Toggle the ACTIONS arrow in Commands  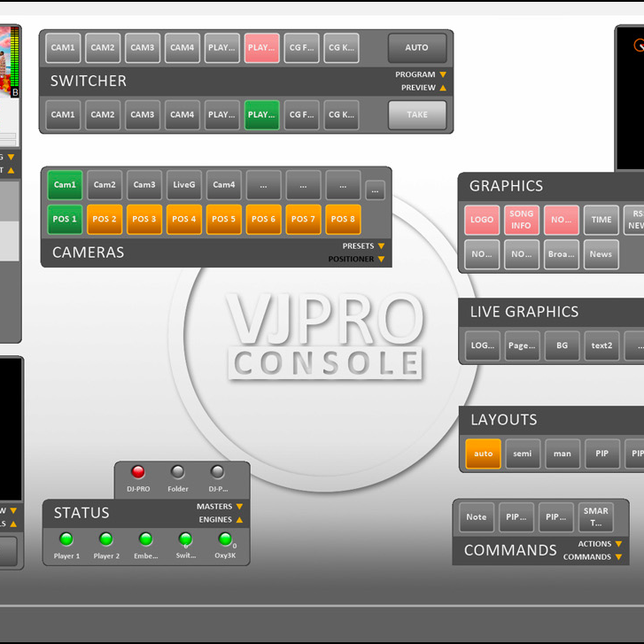coord(618,544)
